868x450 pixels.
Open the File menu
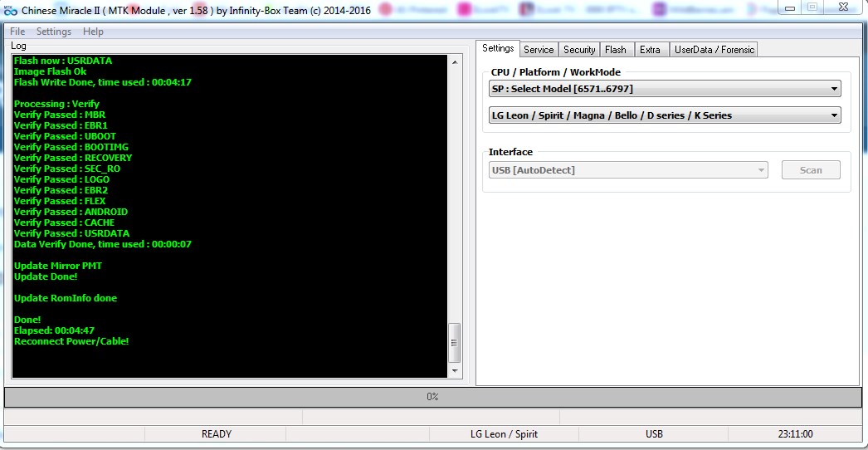[17, 32]
